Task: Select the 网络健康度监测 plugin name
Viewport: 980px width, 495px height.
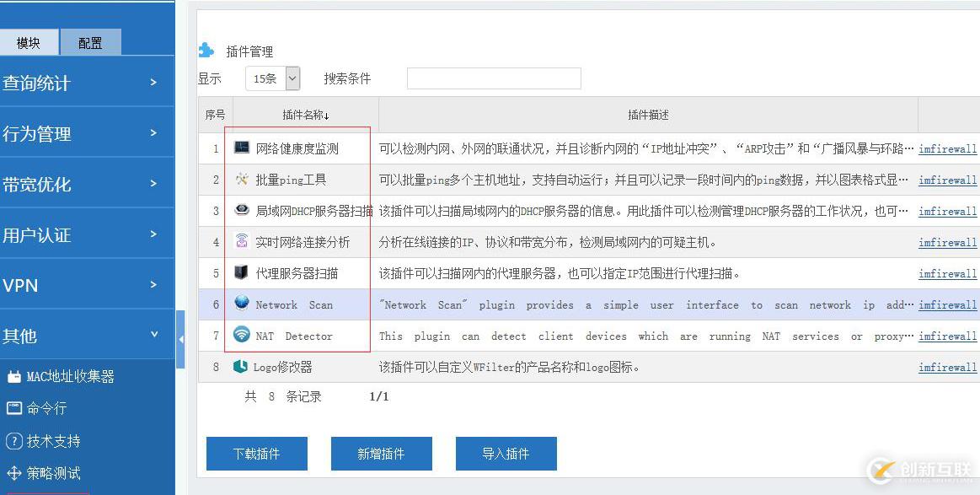Action: coord(297,149)
